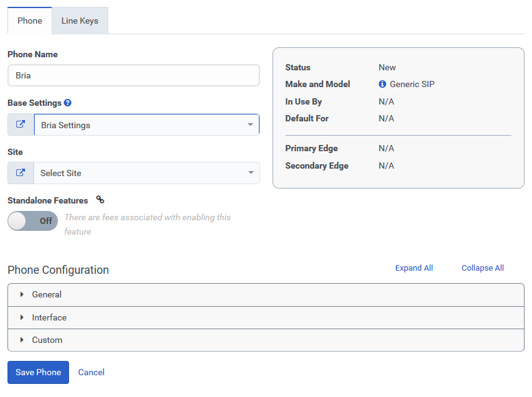This screenshot has height=397, width=532.
Task: Click the Cancel link
Action: pos(91,372)
